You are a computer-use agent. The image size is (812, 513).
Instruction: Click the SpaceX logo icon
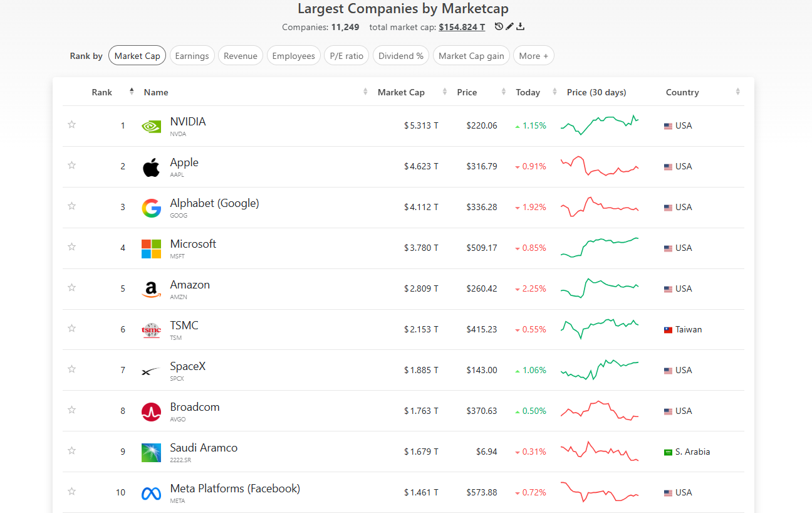pyautogui.click(x=151, y=371)
